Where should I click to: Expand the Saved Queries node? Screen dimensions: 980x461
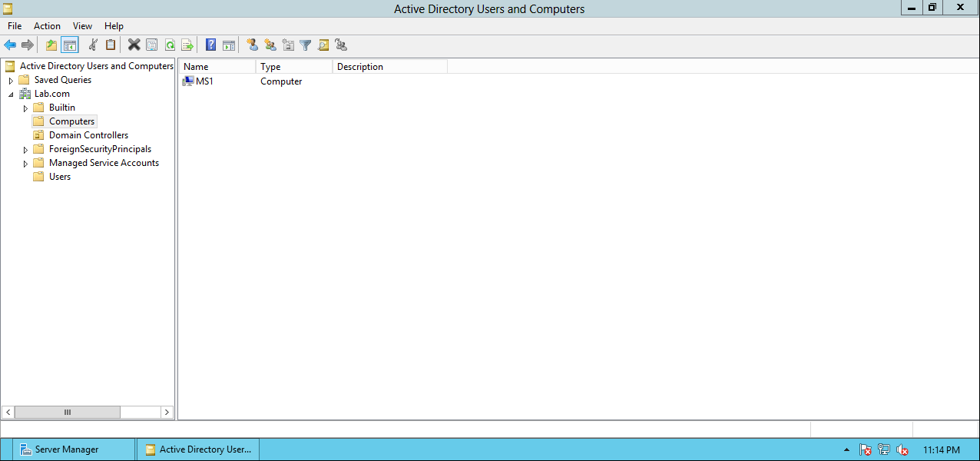11,81
